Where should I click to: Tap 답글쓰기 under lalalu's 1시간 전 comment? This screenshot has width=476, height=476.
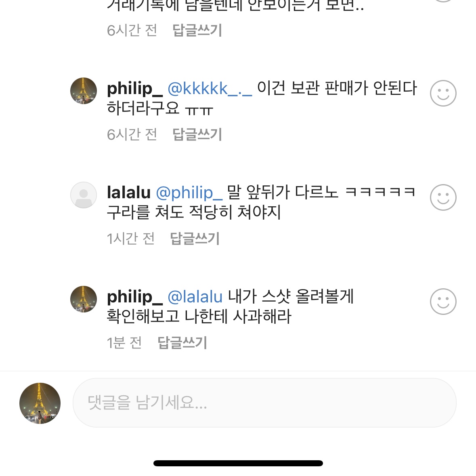point(195,239)
